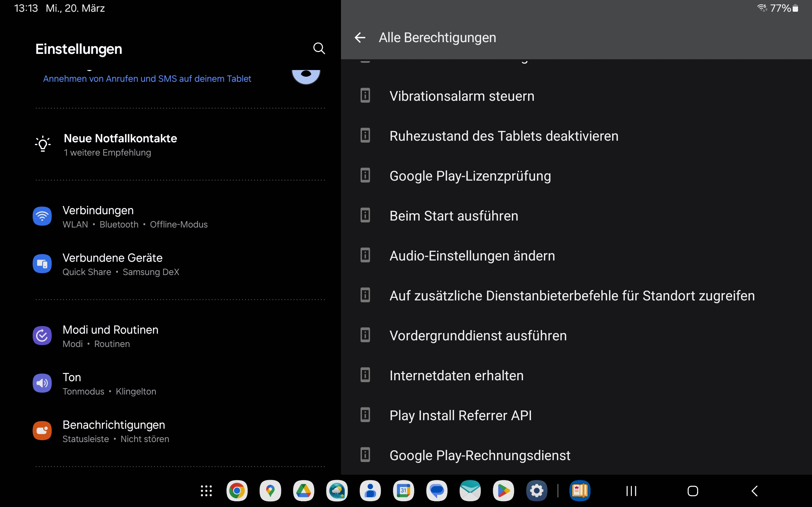Image resolution: width=812 pixels, height=507 pixels.
Task: Select Google Play-Lizenzprüfung permission
Action: pyautogui.click(x=470, y=176)
